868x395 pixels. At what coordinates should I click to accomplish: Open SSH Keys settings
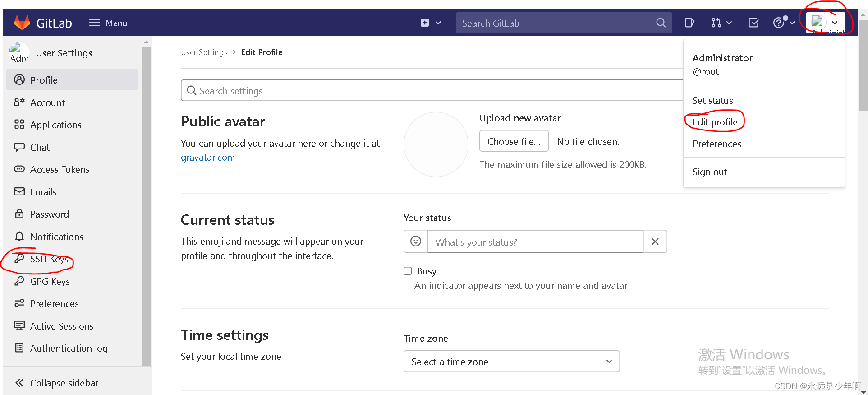[49, 259]
